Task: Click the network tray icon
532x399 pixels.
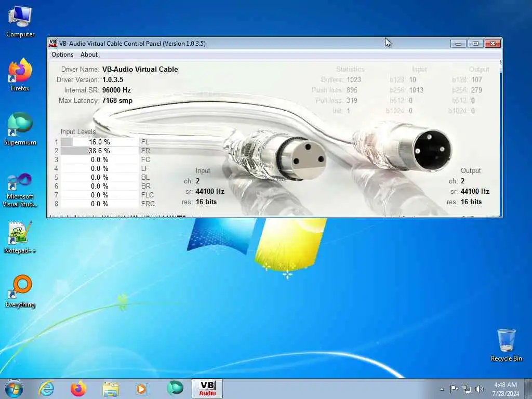Action: 467,389
